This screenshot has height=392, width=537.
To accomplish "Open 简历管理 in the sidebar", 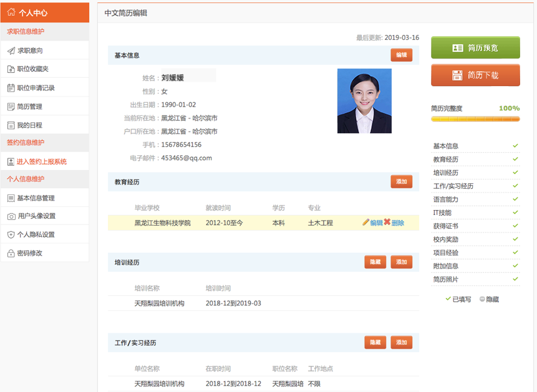I will 29,107.
